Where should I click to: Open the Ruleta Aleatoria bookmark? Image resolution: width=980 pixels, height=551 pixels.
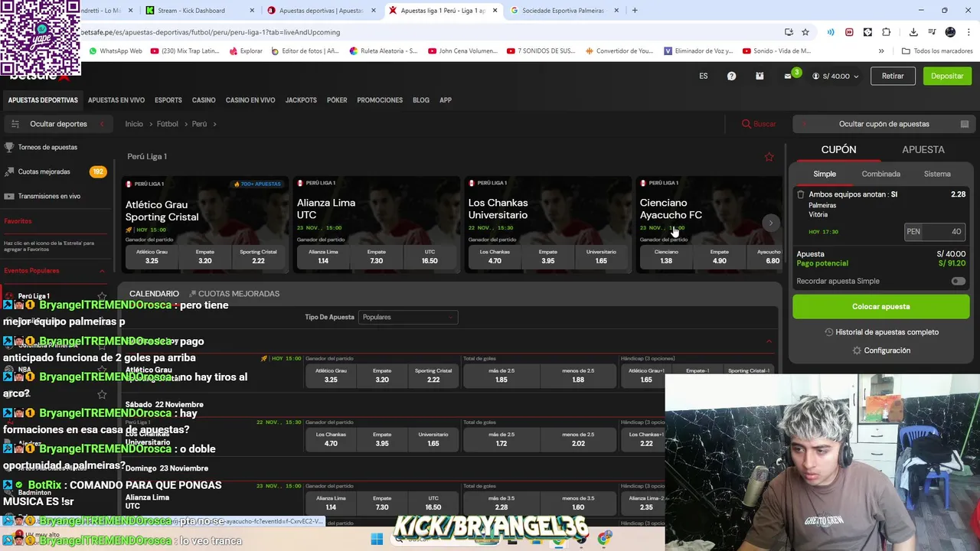tap(384, 51)
